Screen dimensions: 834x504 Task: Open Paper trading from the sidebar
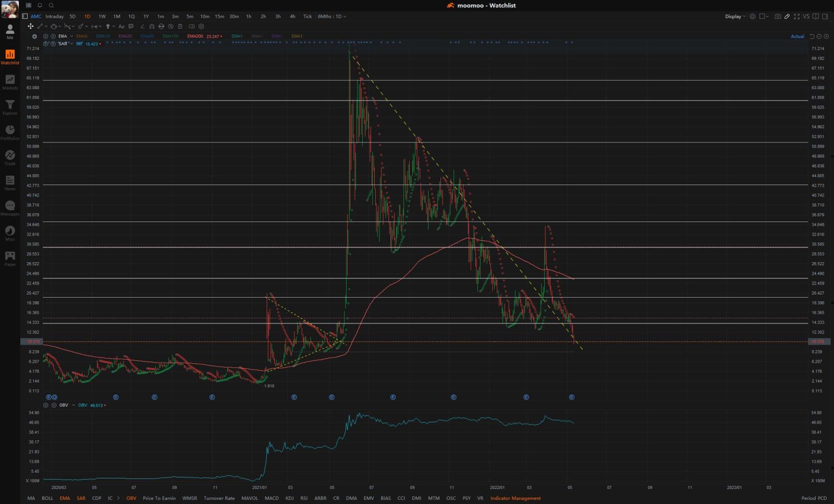coord(10,259)
